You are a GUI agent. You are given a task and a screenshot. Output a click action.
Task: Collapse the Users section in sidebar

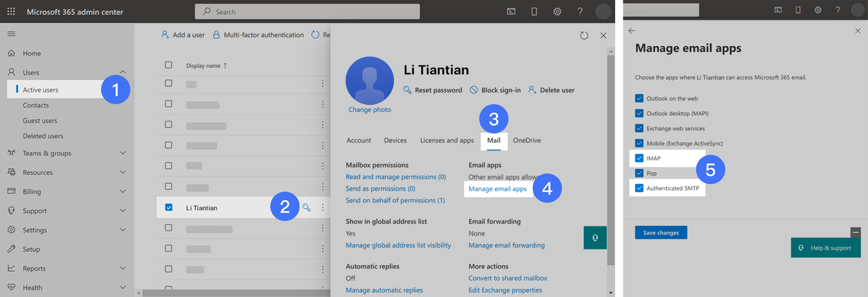coord(123,72)
